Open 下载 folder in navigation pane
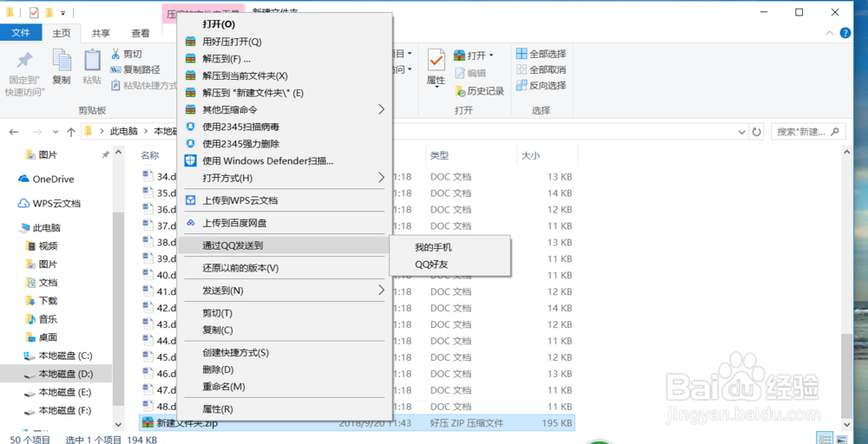This screenshot has height=444, width=868. coord(42,301)
